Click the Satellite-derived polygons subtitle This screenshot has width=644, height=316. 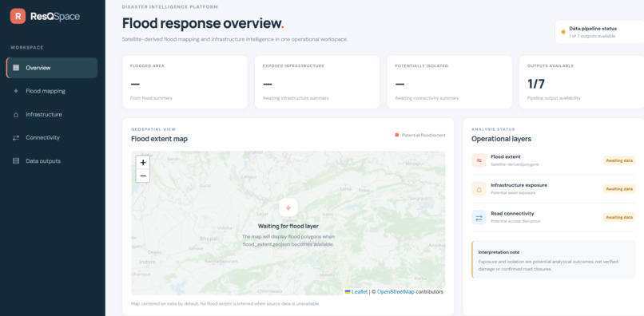click(x=515, y=164)
